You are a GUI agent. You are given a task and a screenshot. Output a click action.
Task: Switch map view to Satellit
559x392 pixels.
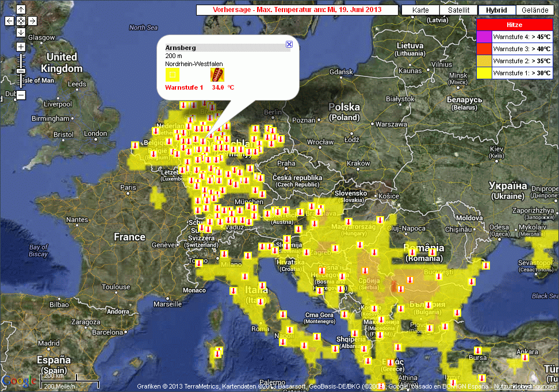coord(458,10)
